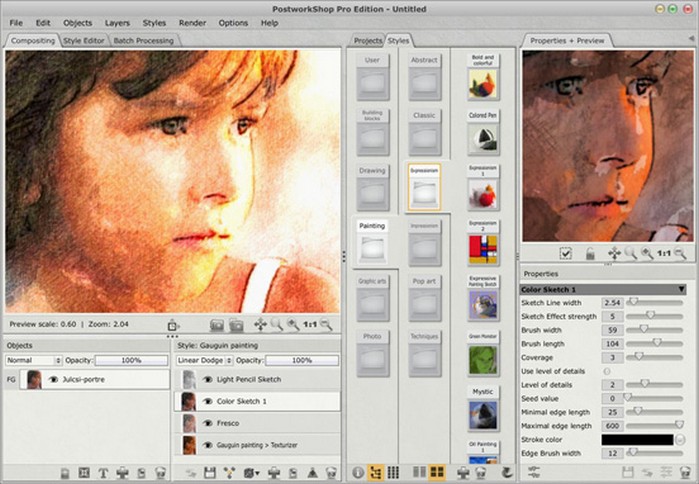Viewport: 699px width, 484px height.
Task: Hide the Light Pencil Sketch layer
Action: coord(209,380)
